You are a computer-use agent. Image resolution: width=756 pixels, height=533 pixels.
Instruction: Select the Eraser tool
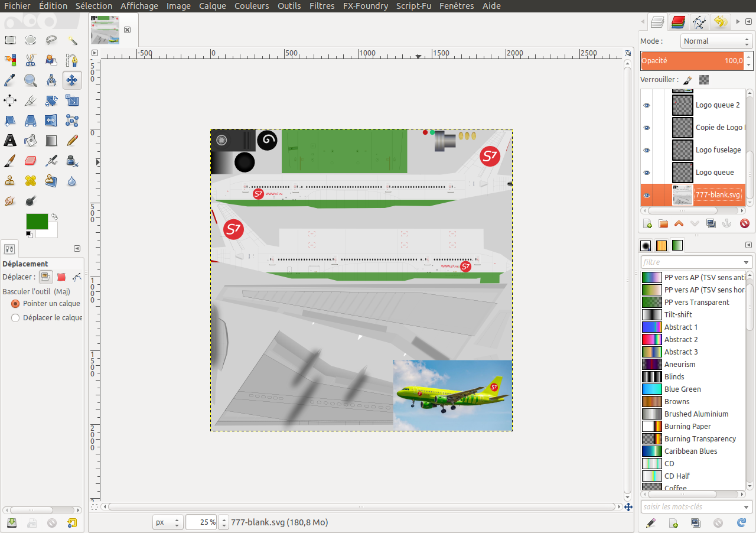[x=31, y=161]
